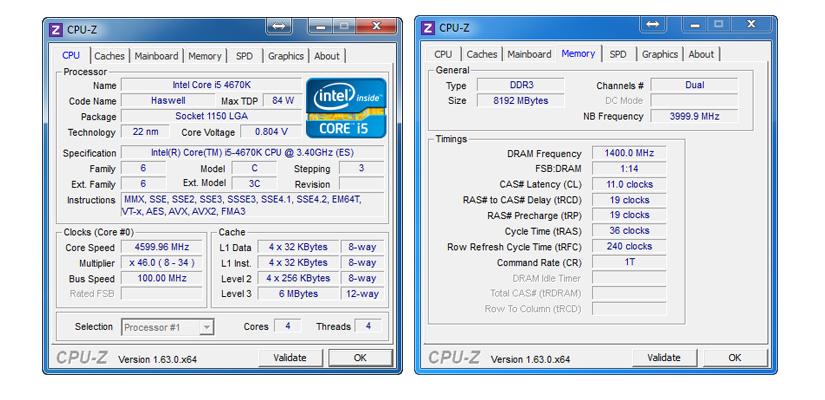Viewport: 825px width, 400px height.
Task: Minimize the left CPU-Z window
Action: 320,26
